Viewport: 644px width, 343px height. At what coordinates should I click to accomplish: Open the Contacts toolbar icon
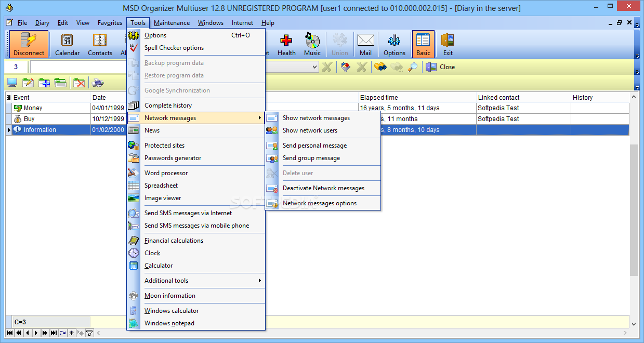click(100, 44)
